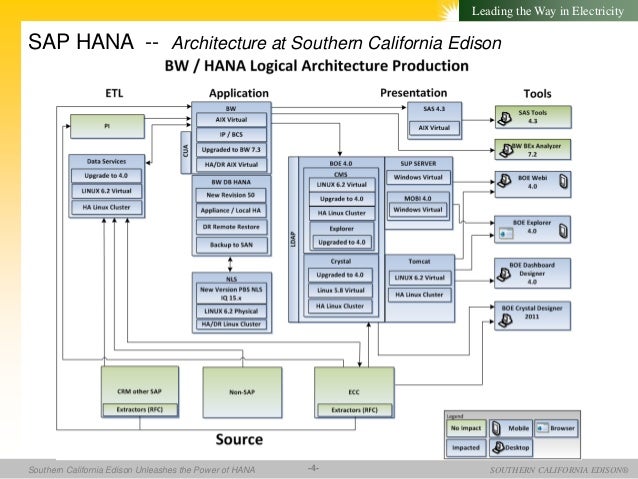Click the 'Tools' column heading
Viewport: 638px width, 479px height.
537,94
